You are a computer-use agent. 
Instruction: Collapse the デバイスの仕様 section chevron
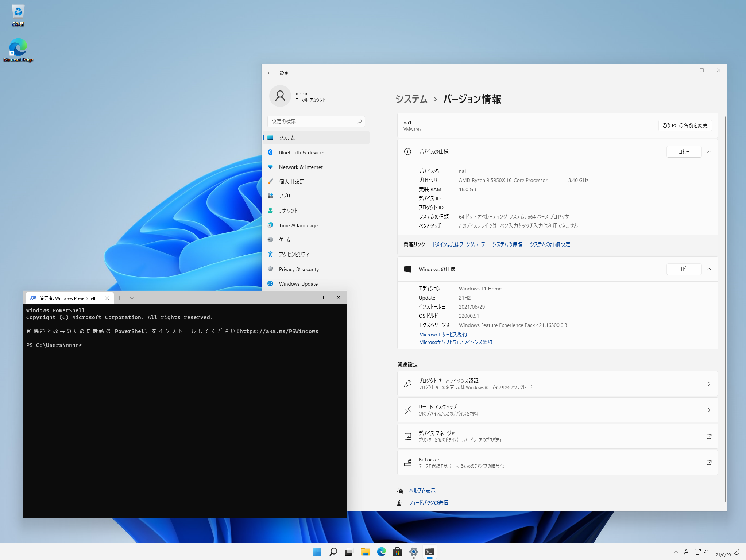709,152
